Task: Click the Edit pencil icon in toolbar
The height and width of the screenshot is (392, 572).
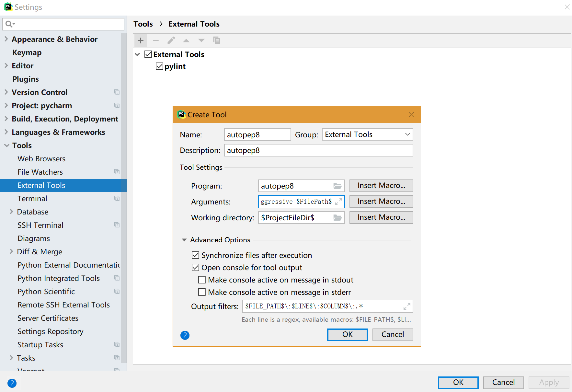Action: click(171, 40)
